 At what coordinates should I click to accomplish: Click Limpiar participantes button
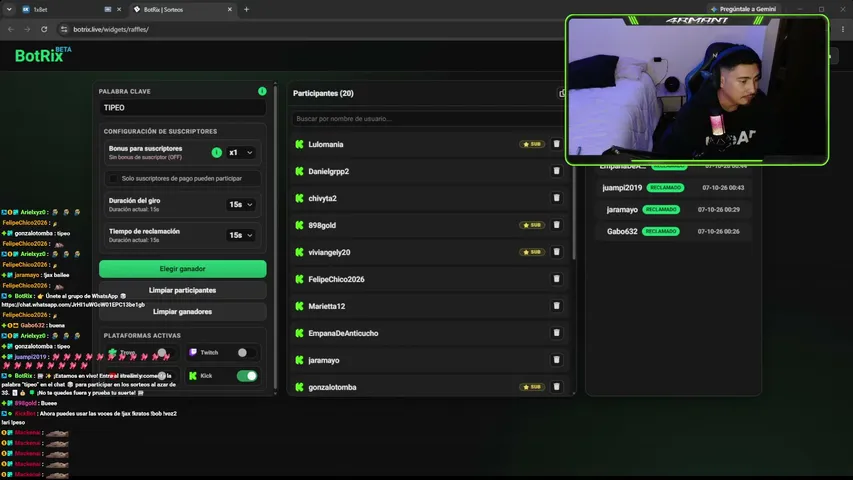click(183, 290)
